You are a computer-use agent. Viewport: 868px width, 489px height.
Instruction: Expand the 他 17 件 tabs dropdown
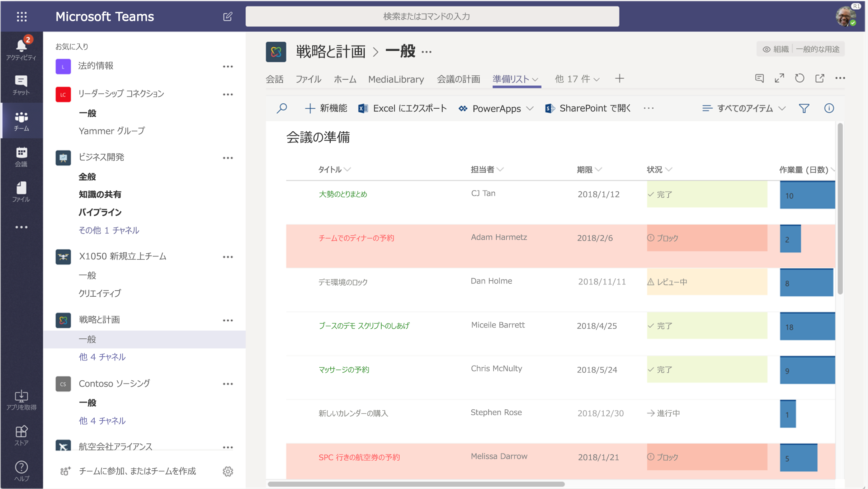pos(597,79)
